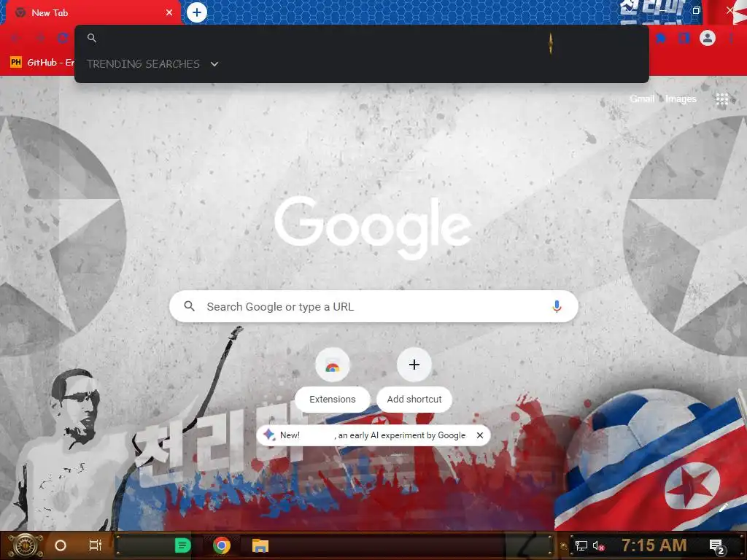Click the Extensions shortcut label
Viewport: 747px width, 560px height.
(x=332, y=399)
